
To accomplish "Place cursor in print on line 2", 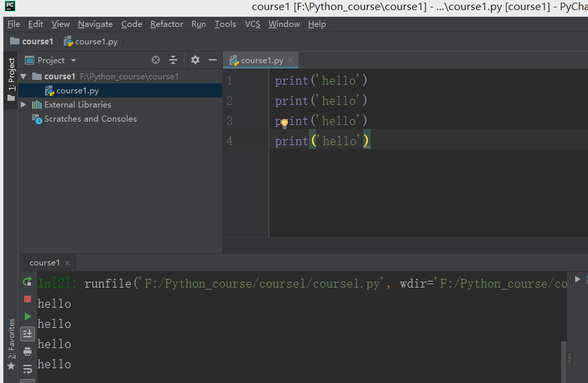I will [291, 101].
